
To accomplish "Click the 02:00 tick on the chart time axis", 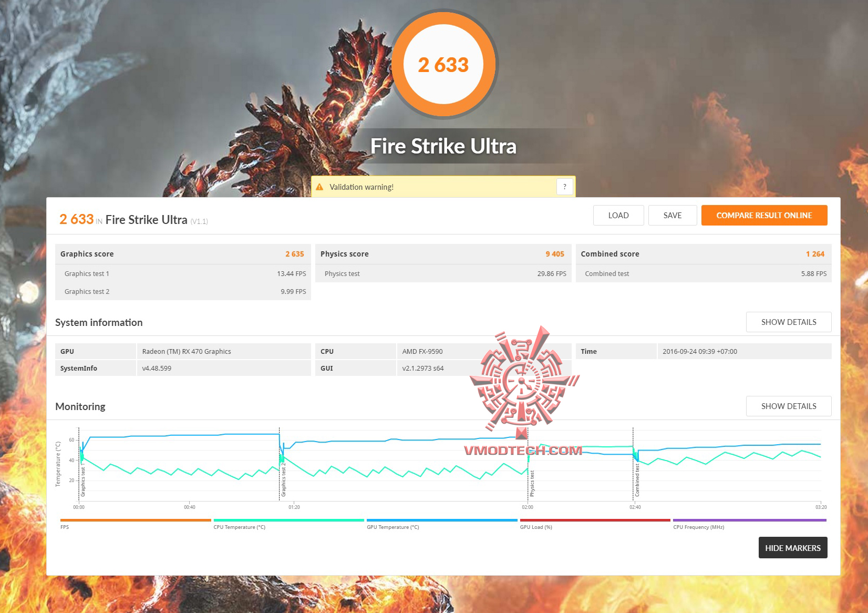I will coord(528,507).
